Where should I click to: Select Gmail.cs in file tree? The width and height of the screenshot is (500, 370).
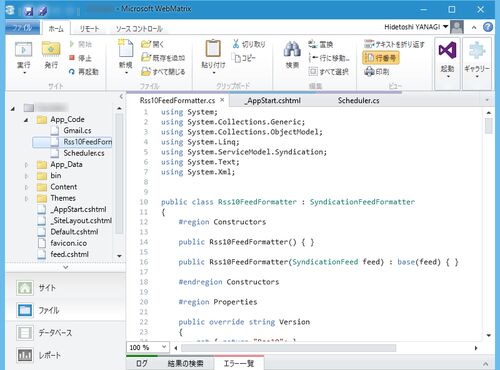point(77,130)
